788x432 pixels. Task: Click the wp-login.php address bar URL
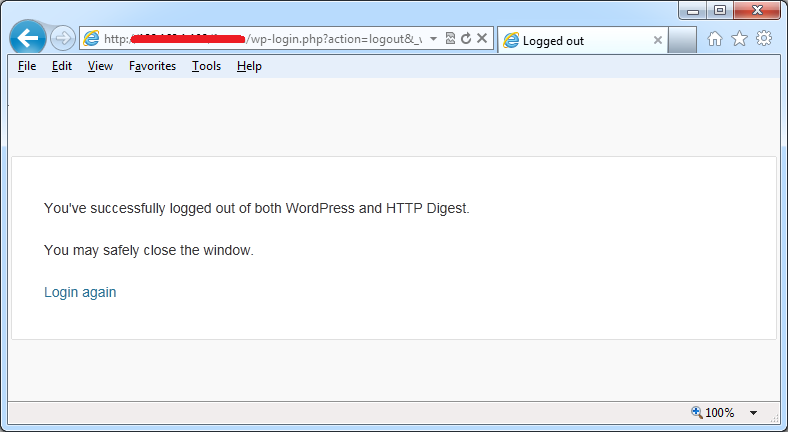[x=263, y=39]
